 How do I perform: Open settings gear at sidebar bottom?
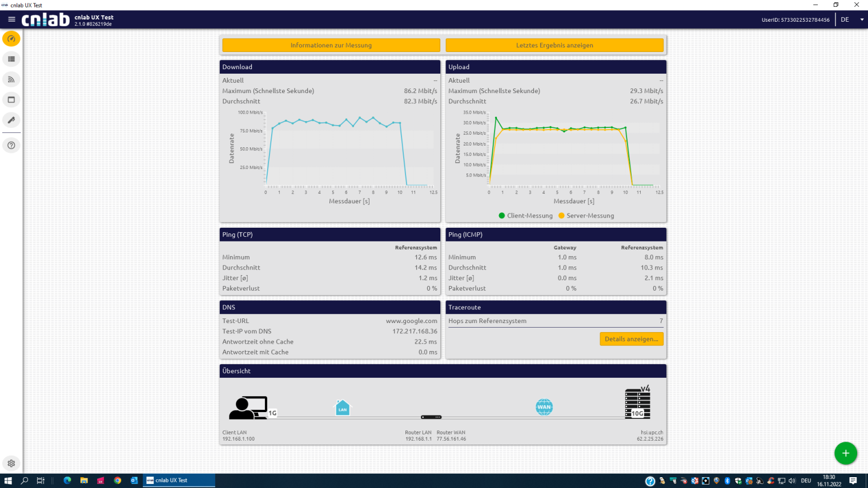click(11, 463)
